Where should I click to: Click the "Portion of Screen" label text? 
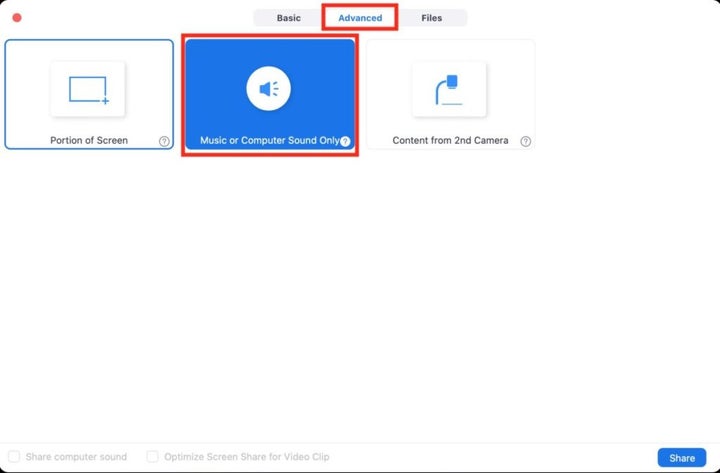pos(89,141)
